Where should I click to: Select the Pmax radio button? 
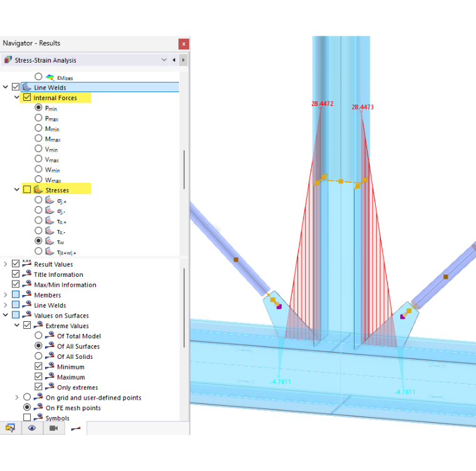38,118
